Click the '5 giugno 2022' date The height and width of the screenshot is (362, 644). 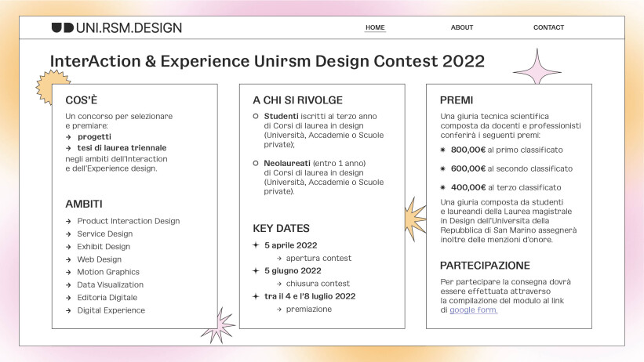click(x=293, y=271)
